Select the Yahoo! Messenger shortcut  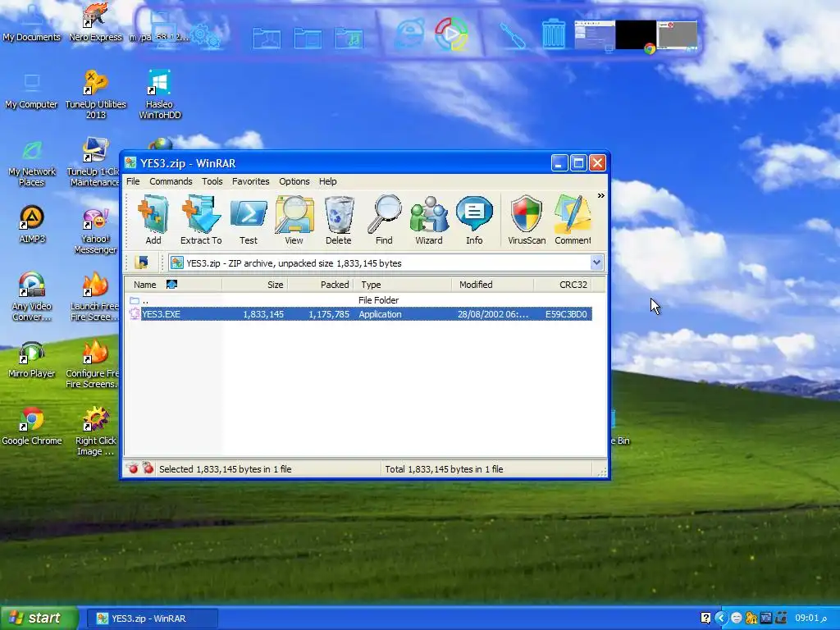pyautogui.click(x=95, y=231)
